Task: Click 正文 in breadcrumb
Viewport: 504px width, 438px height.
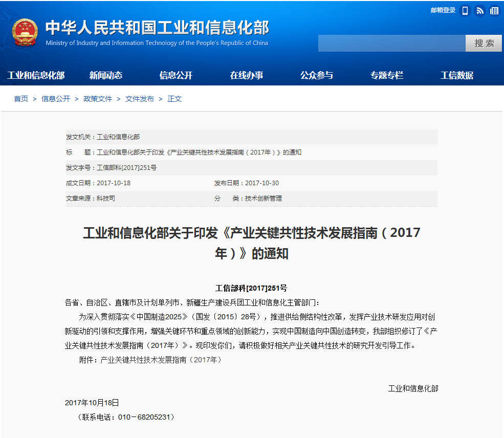Action: pyautogui.click(x=174, y=99)
